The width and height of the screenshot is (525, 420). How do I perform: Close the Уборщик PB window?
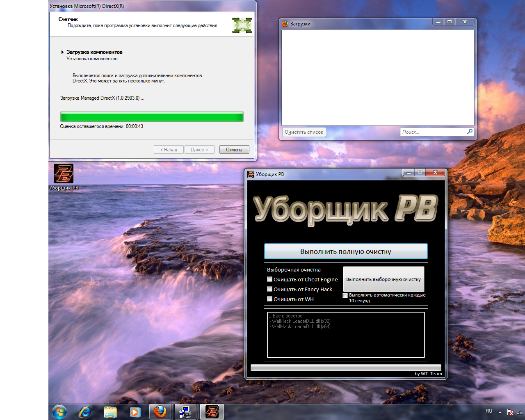[435, 173]
